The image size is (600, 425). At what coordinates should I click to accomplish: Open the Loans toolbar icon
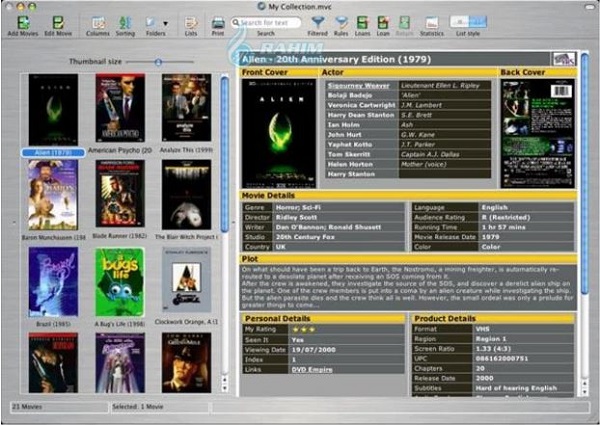click(363, 22)
